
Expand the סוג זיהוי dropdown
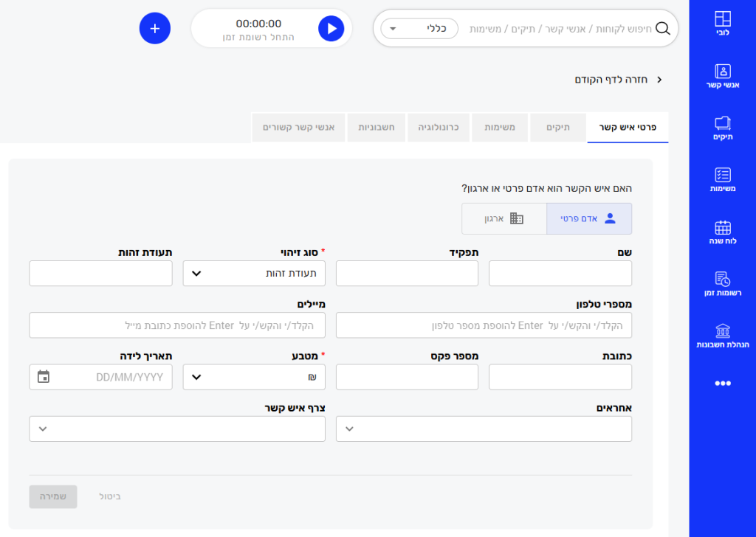point(254,273)
